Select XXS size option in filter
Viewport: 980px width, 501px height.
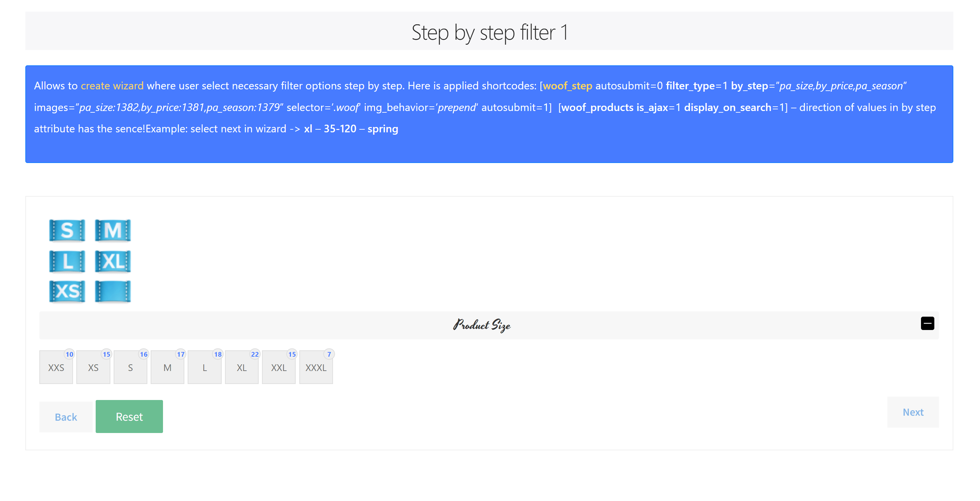pyautogui.click(x=56, y=367)
